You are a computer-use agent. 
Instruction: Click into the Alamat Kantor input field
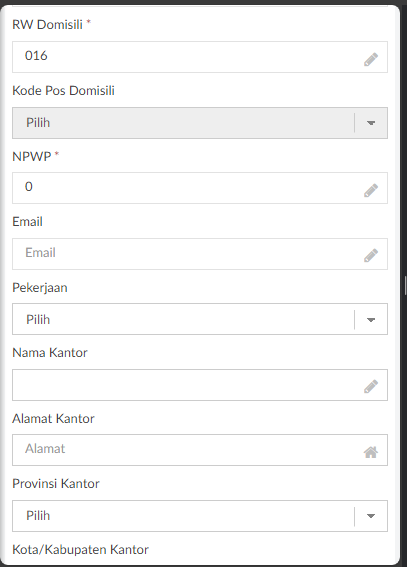tap(200, 450)
